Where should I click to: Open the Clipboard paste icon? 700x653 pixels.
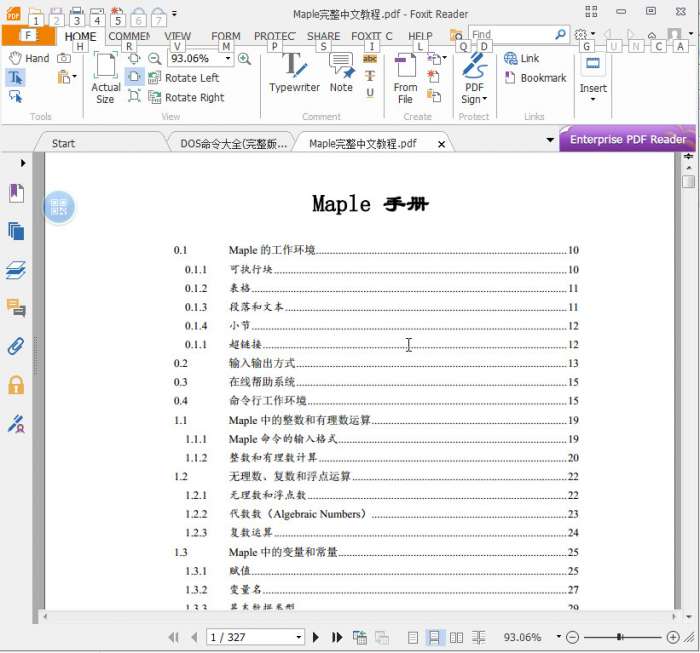tap(67, 78)
